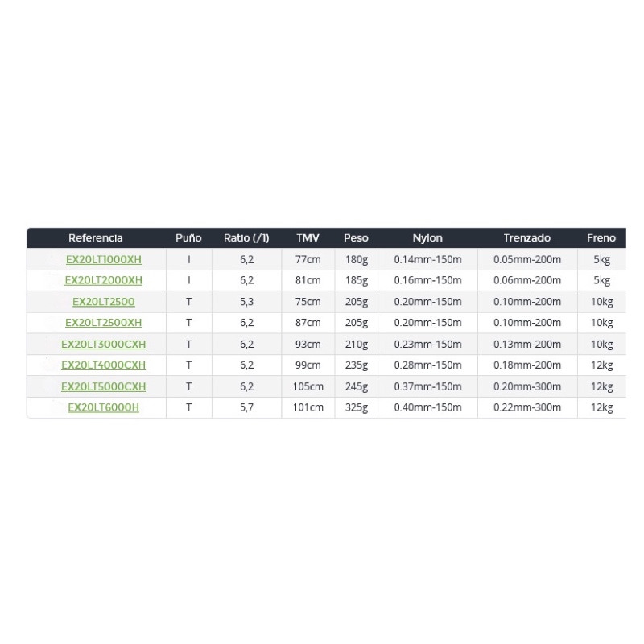The height and width of the screenshot is (644, 644).
Task: Click the Puño column header
Action: coord(188,237)
